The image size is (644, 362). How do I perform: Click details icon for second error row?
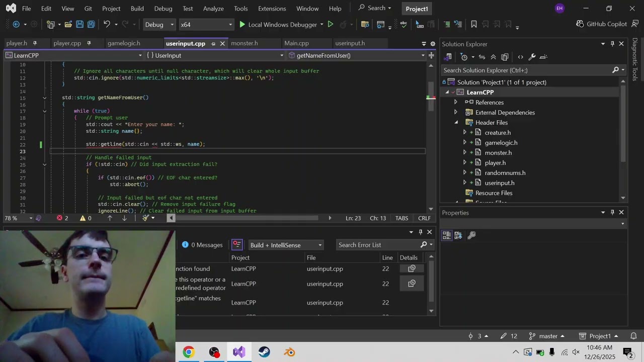(412, 284)
